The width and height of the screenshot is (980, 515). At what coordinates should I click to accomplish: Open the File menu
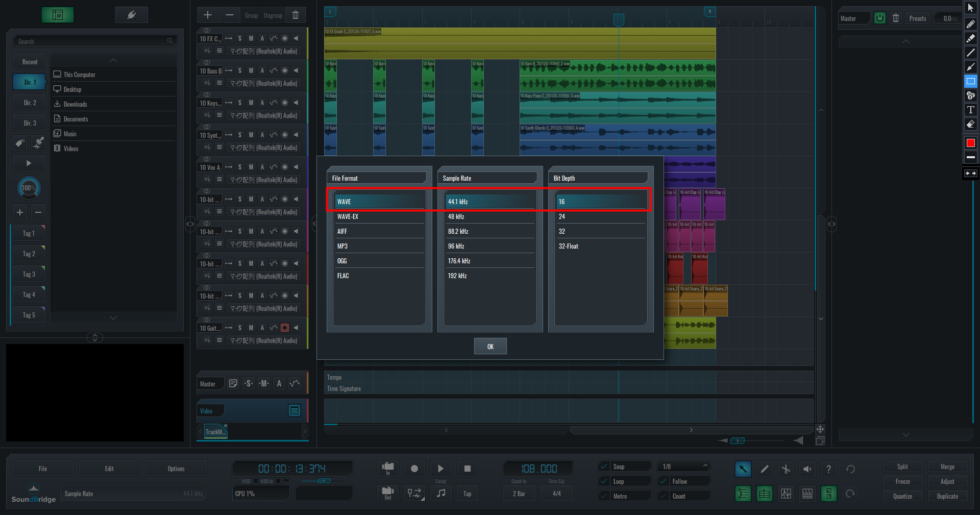pos(43,469)
